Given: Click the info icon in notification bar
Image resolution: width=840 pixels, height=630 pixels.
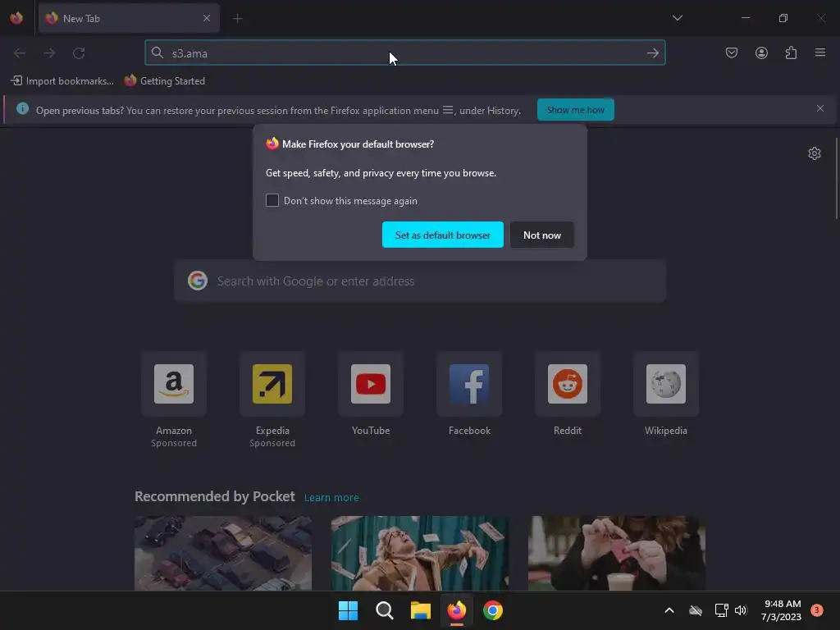Looking at the screenshot, I should [22, 109].
